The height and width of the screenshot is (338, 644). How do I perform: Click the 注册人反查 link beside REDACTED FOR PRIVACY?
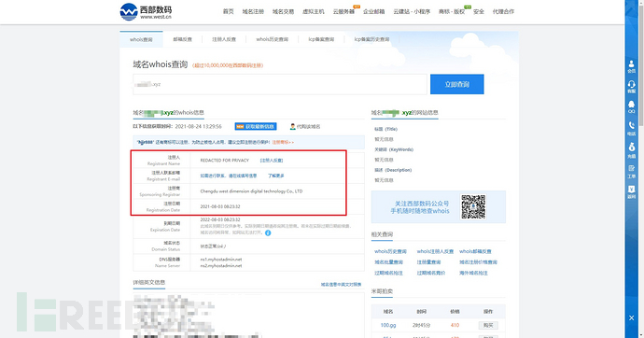[272, 161]
